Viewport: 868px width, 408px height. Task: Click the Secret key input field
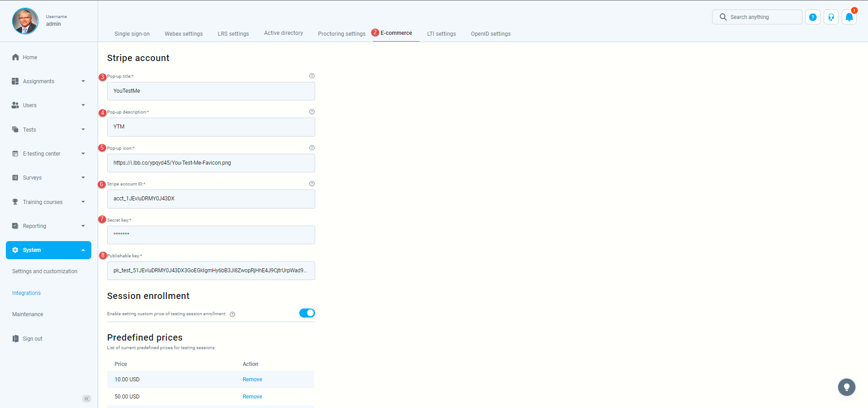pos(211,235)
